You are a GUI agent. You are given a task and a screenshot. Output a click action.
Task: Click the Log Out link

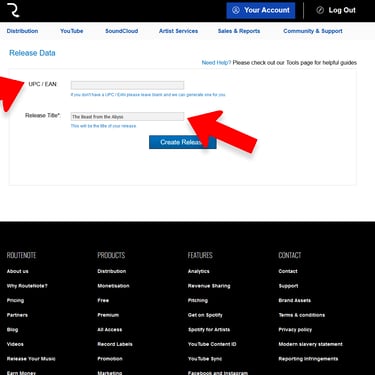pos(336,10)
